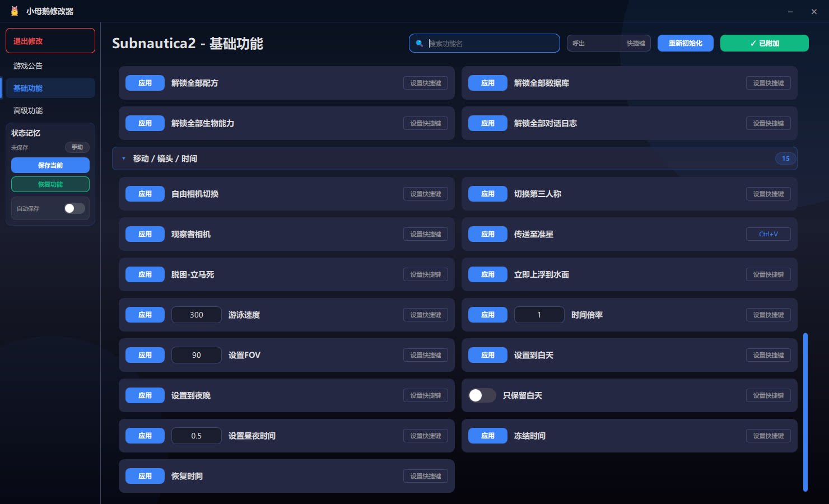Apply 解锁全部配方
The width and height of the screenshot is (829, 504).
click(x=145, y=83)
